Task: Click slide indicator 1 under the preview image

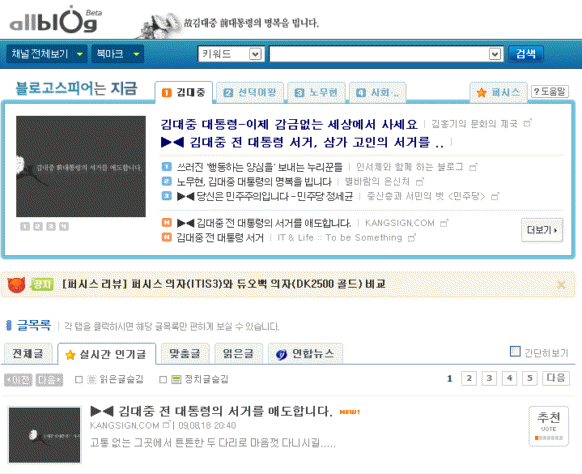Action: coord(25,226)
